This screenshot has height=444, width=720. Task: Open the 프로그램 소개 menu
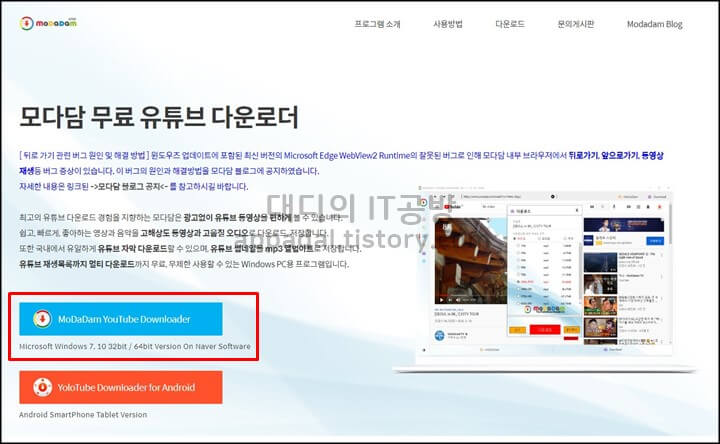pyautogui.click(x=377, y=24)
